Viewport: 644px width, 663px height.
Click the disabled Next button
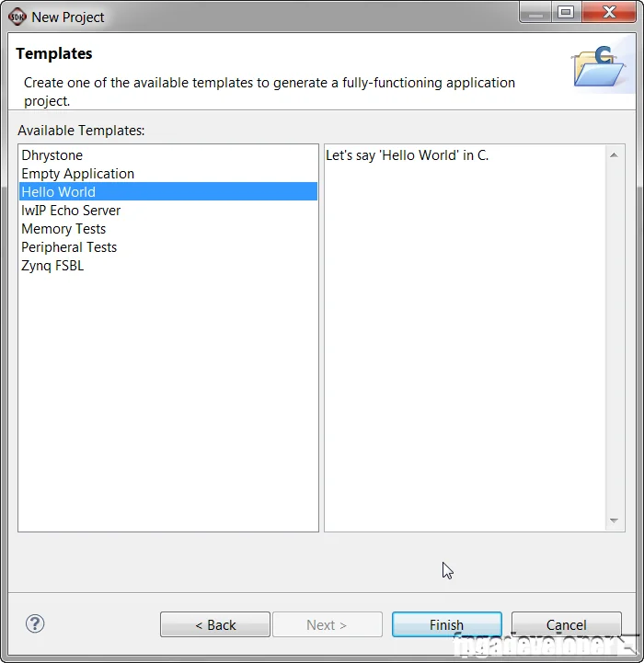pyautogui.click(x=328, y=624)
